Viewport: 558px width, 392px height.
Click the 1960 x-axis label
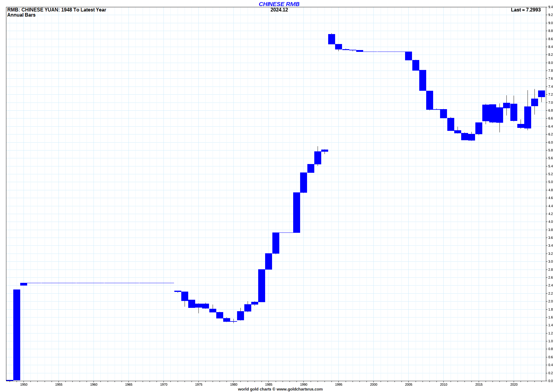tap(94, 384)
